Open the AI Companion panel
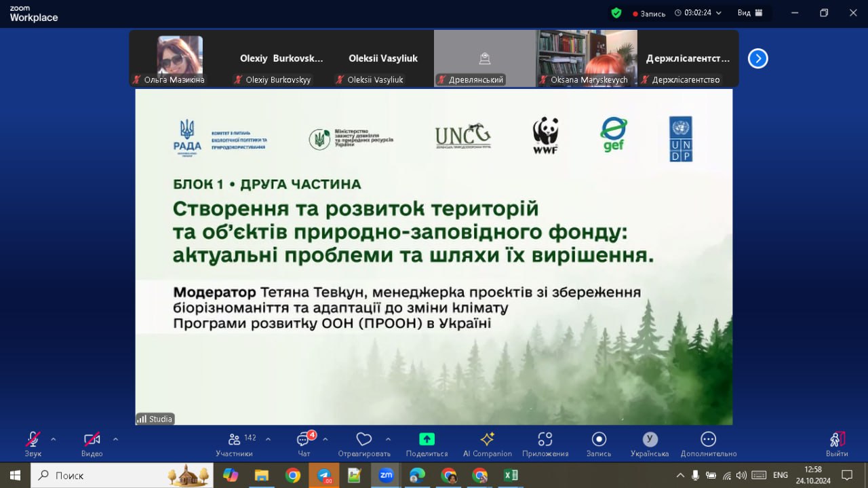The width and height of the screenshot is (868, 488). coord(487,440)
